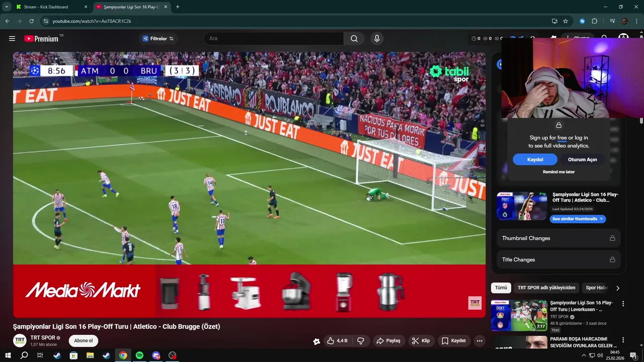Open Chrome three-dot menu

click(637, 21)
